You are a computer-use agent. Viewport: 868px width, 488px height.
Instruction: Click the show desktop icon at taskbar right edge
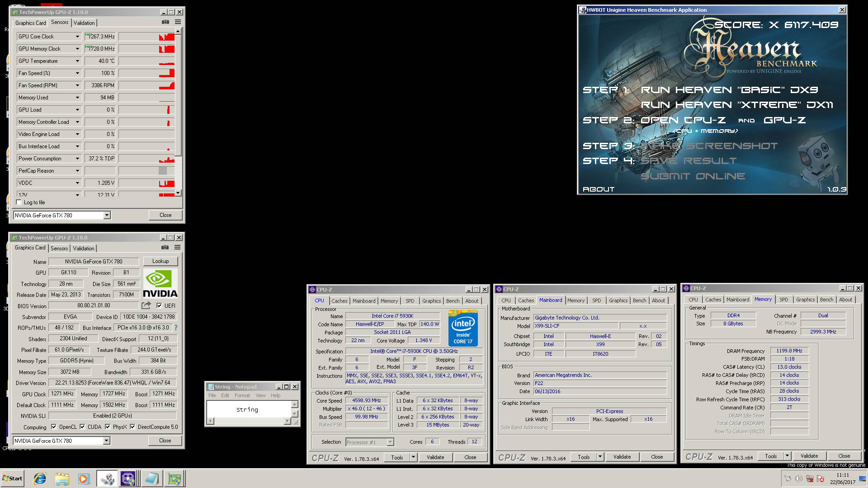[x=863, y=479]
